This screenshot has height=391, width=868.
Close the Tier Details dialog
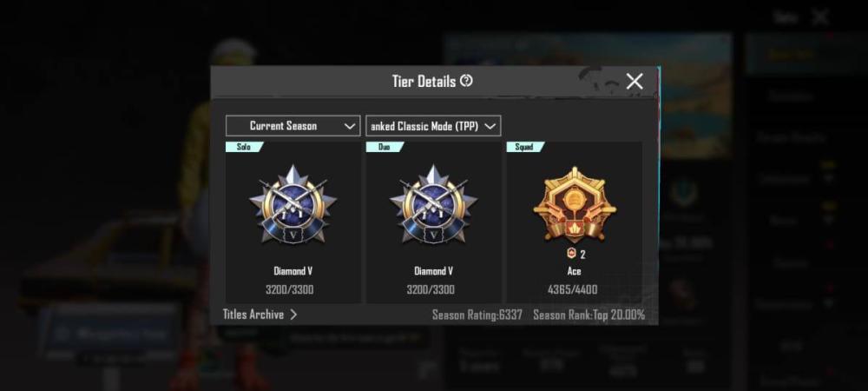635,82
